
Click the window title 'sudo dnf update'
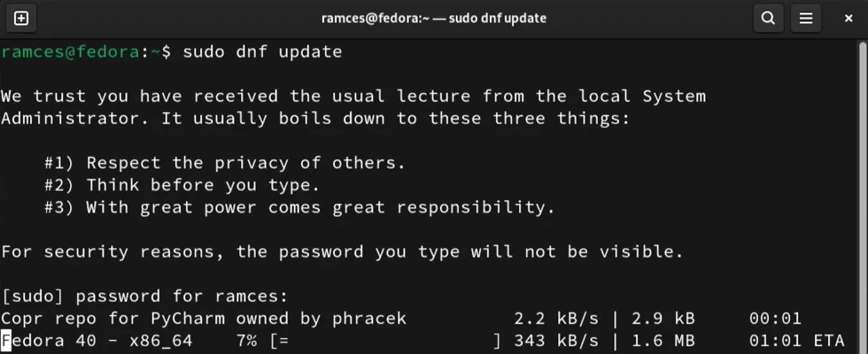point(433,18)
